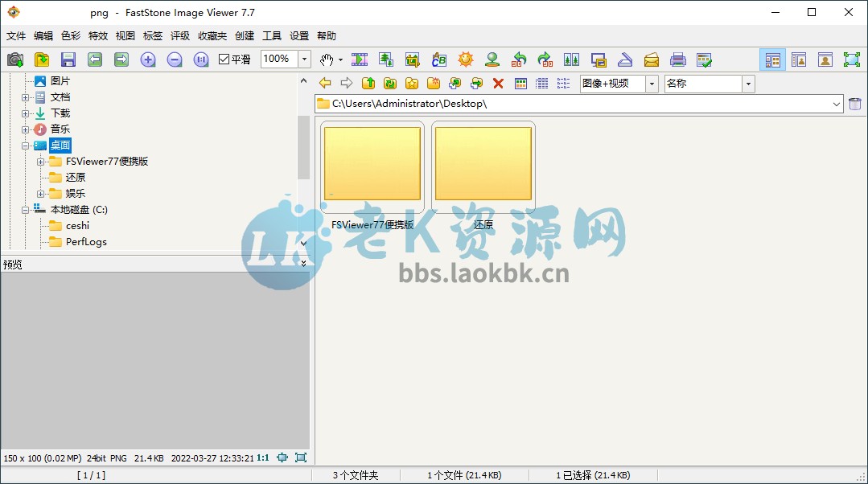Collapse the 桌面 tree node

tap(26, 146)
